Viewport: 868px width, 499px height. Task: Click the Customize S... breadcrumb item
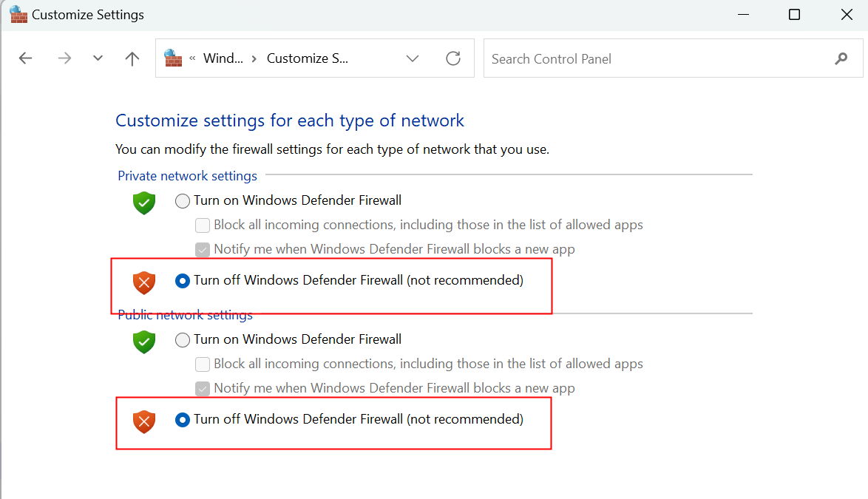coord(307,58)
